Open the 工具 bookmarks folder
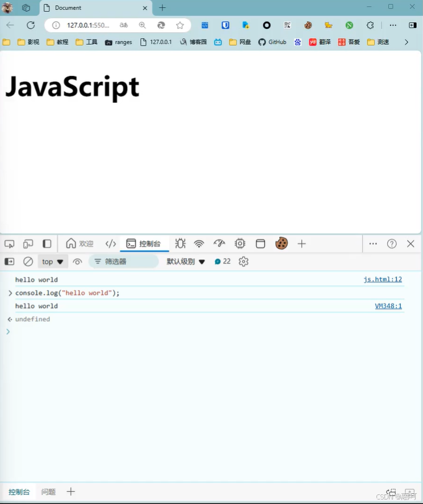 pos(86,42)
